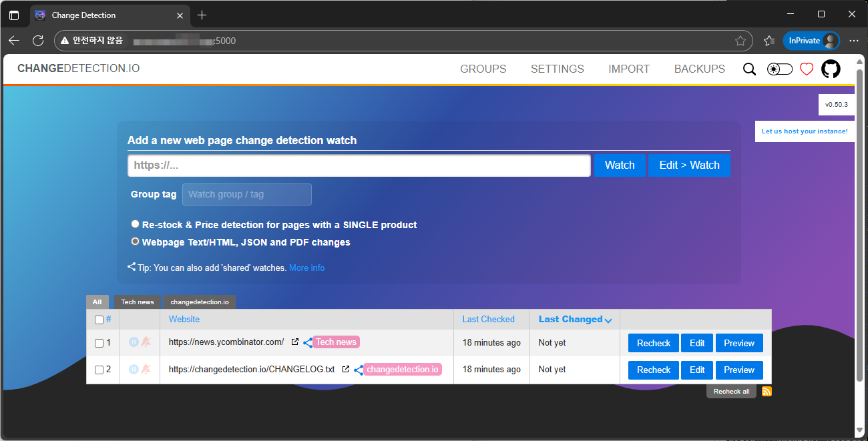Open browser settings ellipsis menu
Screen dimensions: 868x441
(x=854, y=41)
